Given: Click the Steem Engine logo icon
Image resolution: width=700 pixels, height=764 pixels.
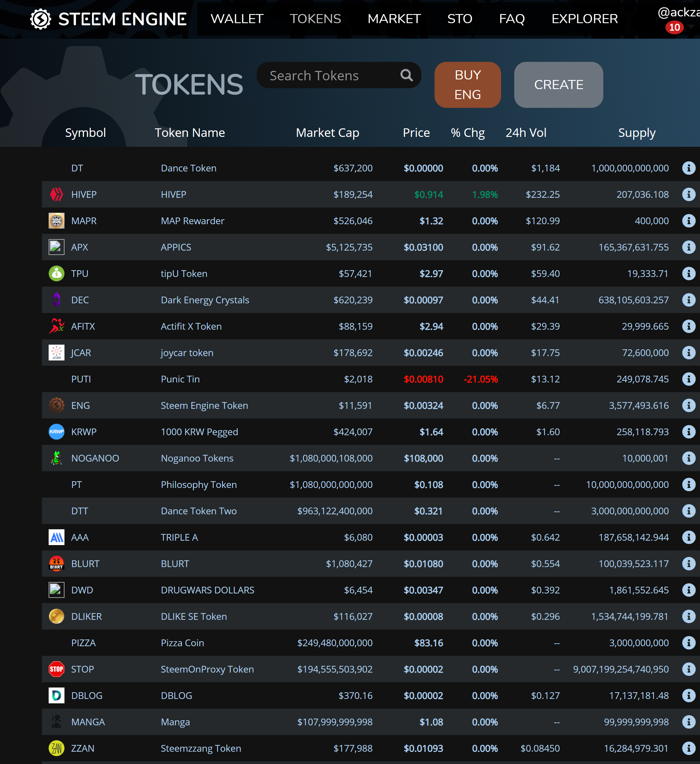Looking at the screenshot, I should pyautogui.click(x=40, y=19).
